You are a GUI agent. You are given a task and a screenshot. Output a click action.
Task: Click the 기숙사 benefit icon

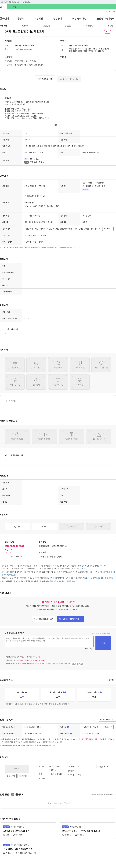36,365
